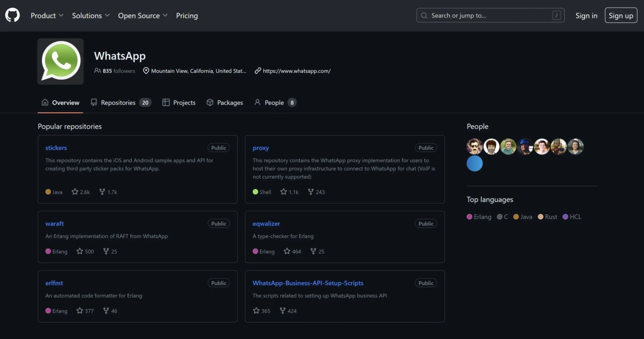Screen dimensions: 644x339
Task: Open the stickers repository
Action: pyautogui.click(x=56, y=148)
